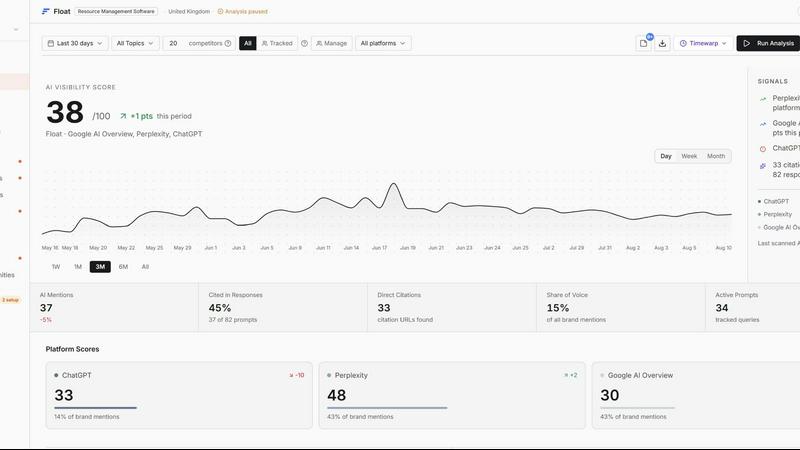Set chart granularity to Week

pos(689,156)
